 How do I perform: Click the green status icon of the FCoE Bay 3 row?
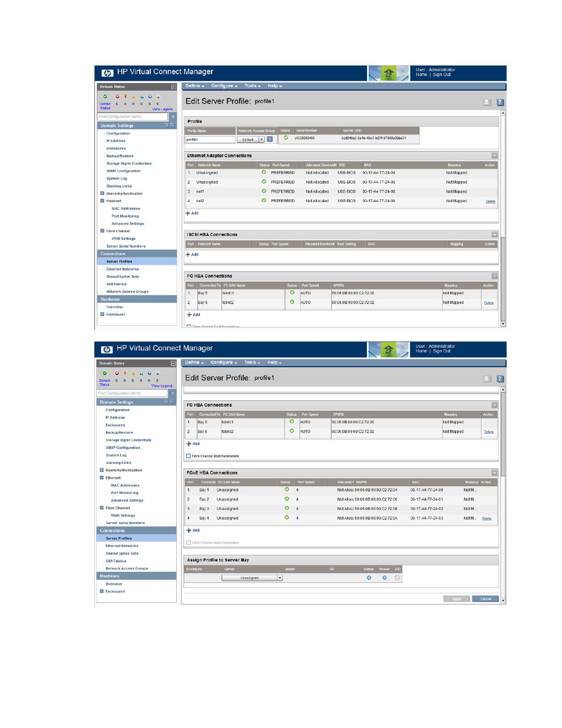click(x=287, y=508)
